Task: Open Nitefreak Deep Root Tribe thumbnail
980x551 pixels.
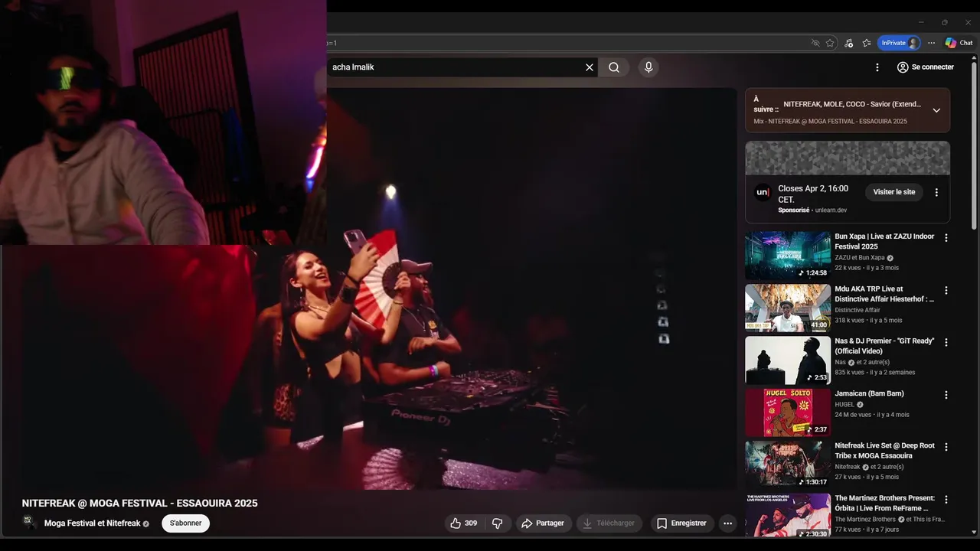Action: coord(788,465)
